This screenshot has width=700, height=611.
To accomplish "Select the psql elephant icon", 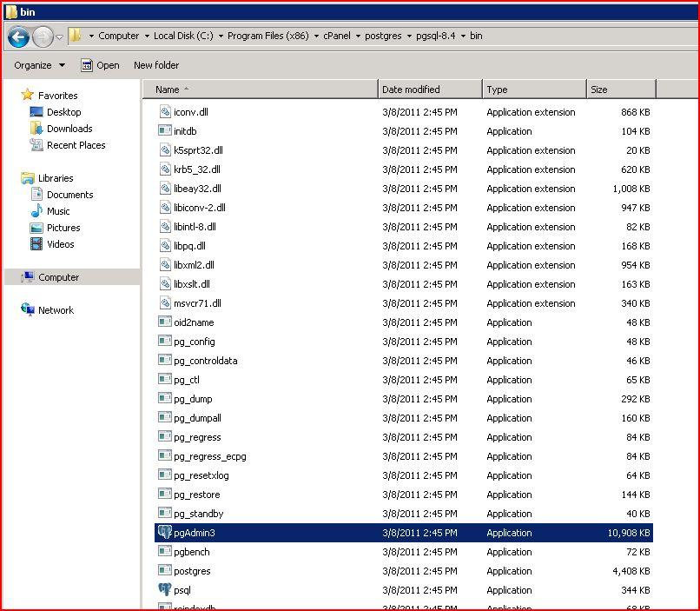I will point(165,589).
